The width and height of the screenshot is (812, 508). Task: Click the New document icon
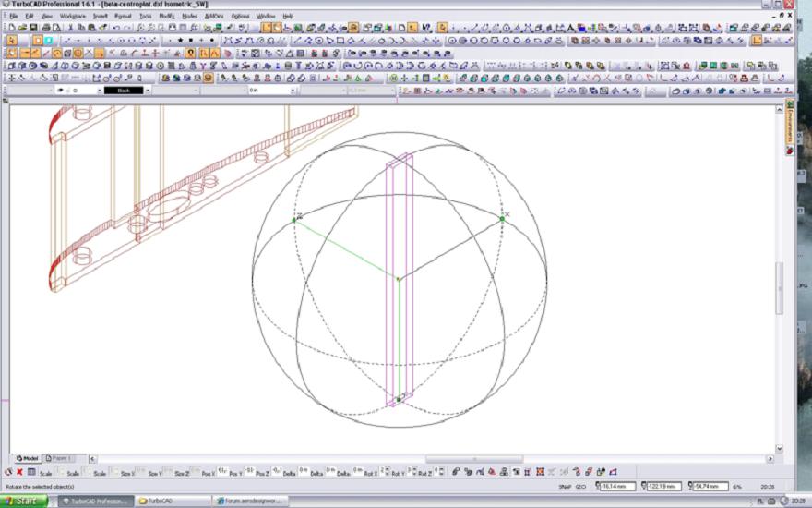(x=11, y=29)
